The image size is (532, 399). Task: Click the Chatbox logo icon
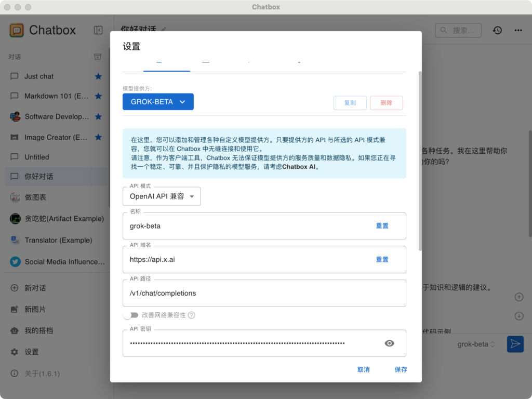pyautogui.click(x=17, y=30)
